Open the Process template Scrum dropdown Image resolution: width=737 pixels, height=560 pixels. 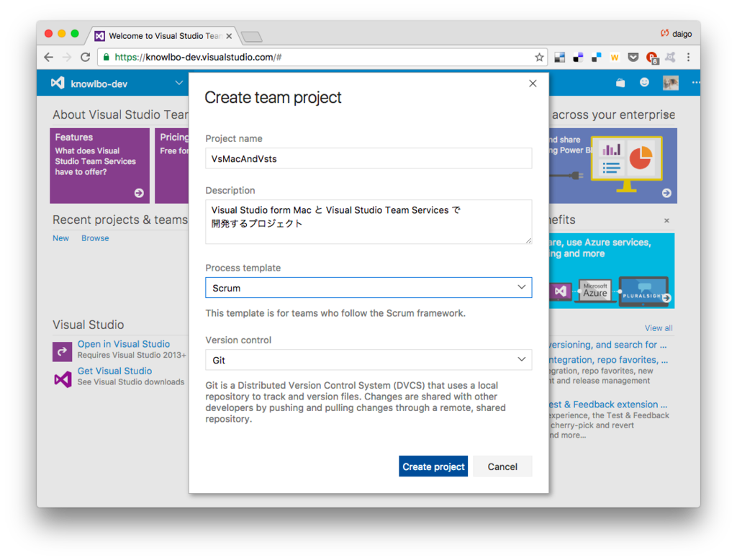[368, 288]
